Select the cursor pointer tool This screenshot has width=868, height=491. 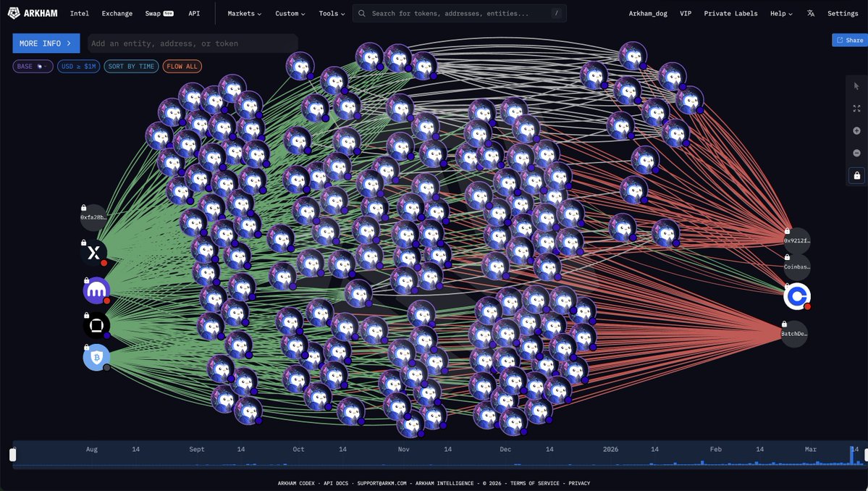tap(856, 85)
